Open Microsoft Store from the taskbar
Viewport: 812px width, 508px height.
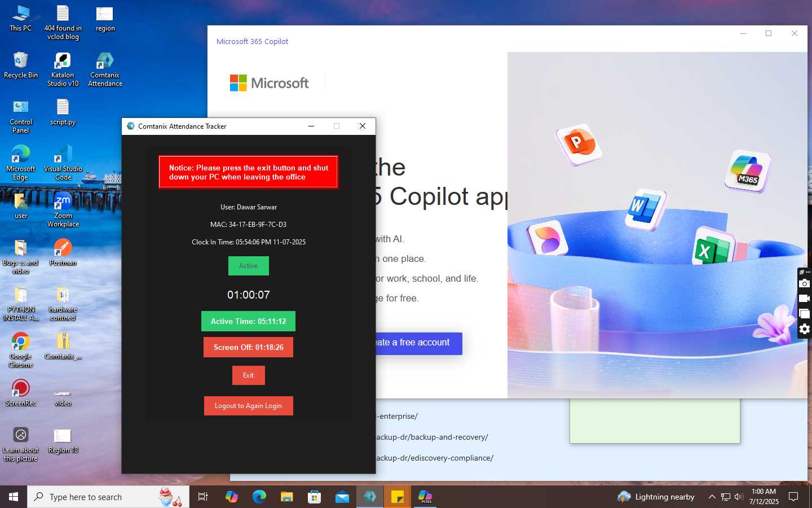tap(314, 497)
